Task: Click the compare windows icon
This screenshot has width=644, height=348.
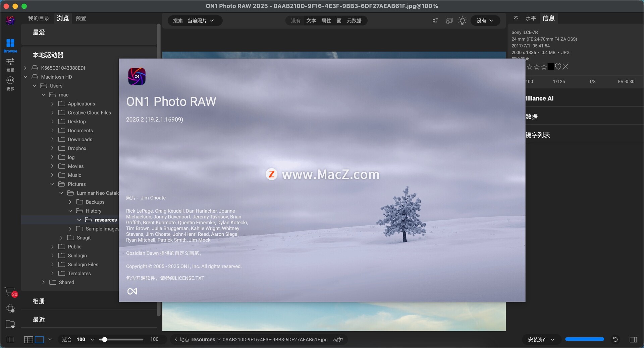Action: point(449,21)
